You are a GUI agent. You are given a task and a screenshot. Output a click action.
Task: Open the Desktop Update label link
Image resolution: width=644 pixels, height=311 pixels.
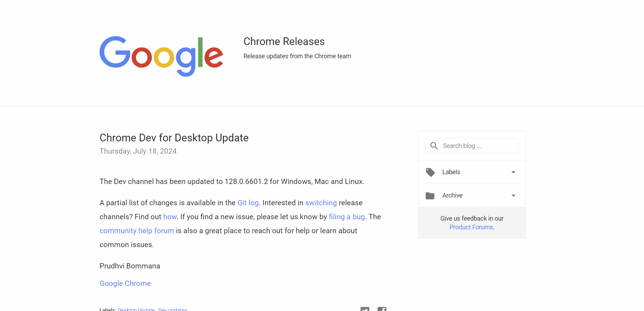136,309
